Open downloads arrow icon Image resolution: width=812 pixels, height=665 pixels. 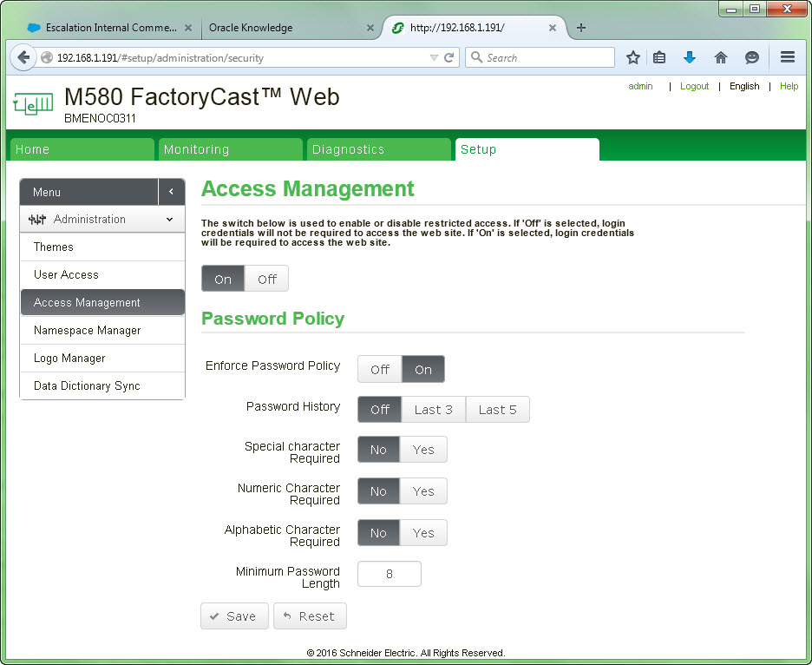coord(690,57)
